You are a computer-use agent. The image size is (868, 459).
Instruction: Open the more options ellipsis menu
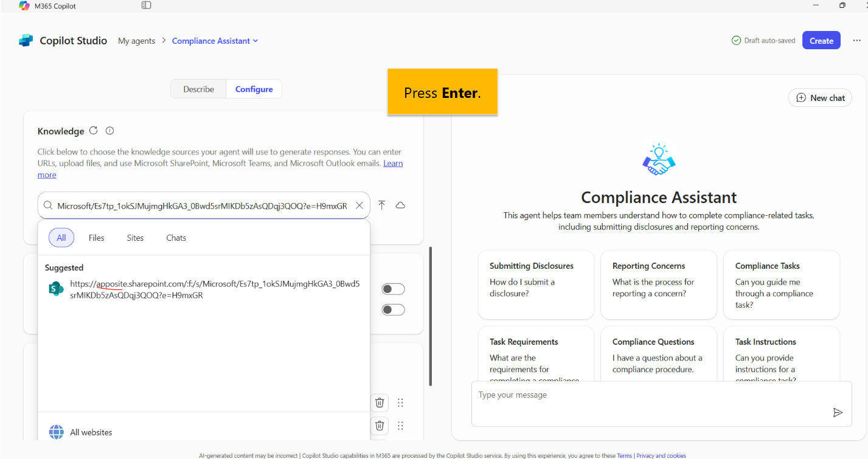(x=856, y=41)
